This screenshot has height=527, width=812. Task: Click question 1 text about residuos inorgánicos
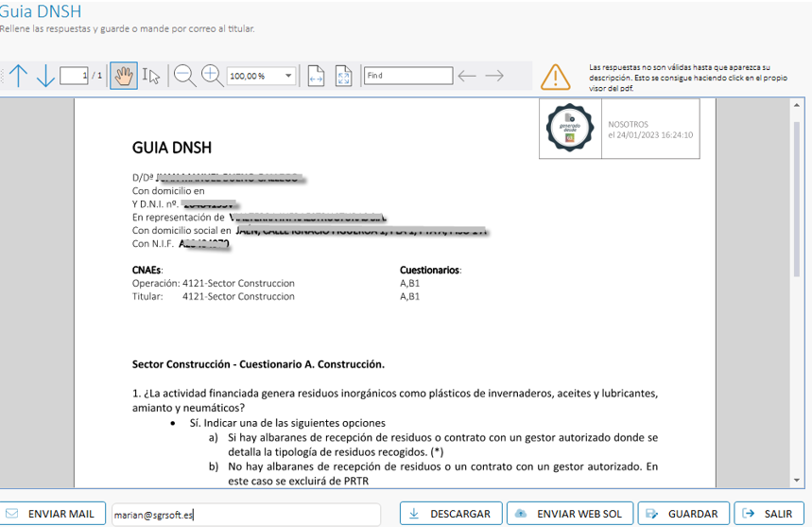(x=395, y=400)
